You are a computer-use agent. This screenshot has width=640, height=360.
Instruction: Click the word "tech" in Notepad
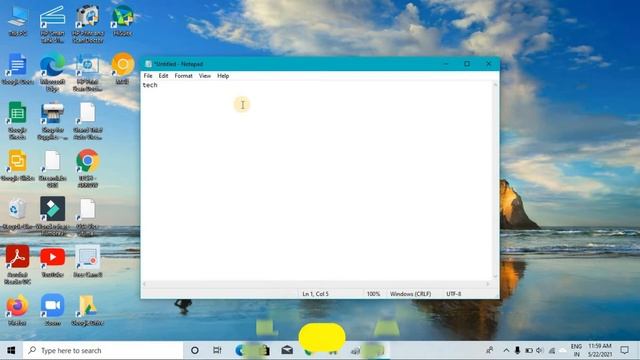(x=150, y=85)
